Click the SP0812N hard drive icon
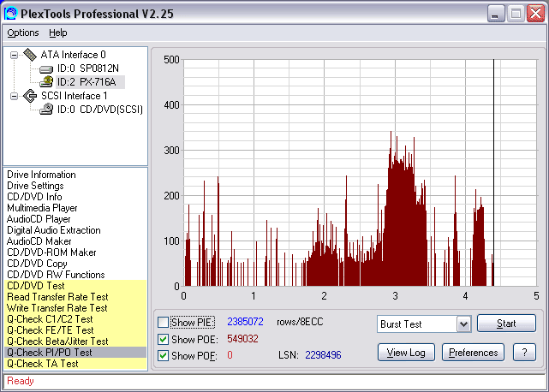 pos(45,69)
